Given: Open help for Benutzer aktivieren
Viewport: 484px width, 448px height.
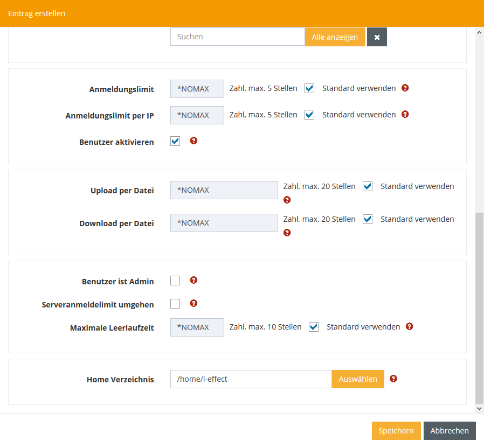Looking at the screenshot, I should (194, 141).
